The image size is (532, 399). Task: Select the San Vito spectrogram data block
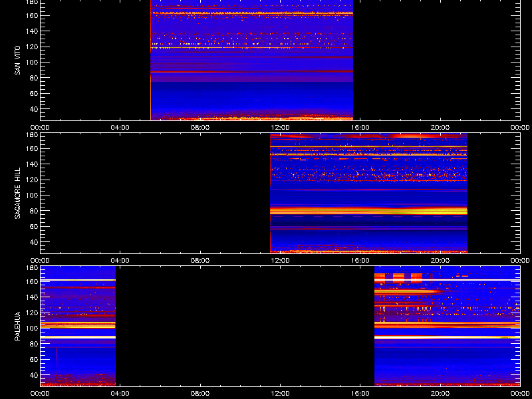252,60
